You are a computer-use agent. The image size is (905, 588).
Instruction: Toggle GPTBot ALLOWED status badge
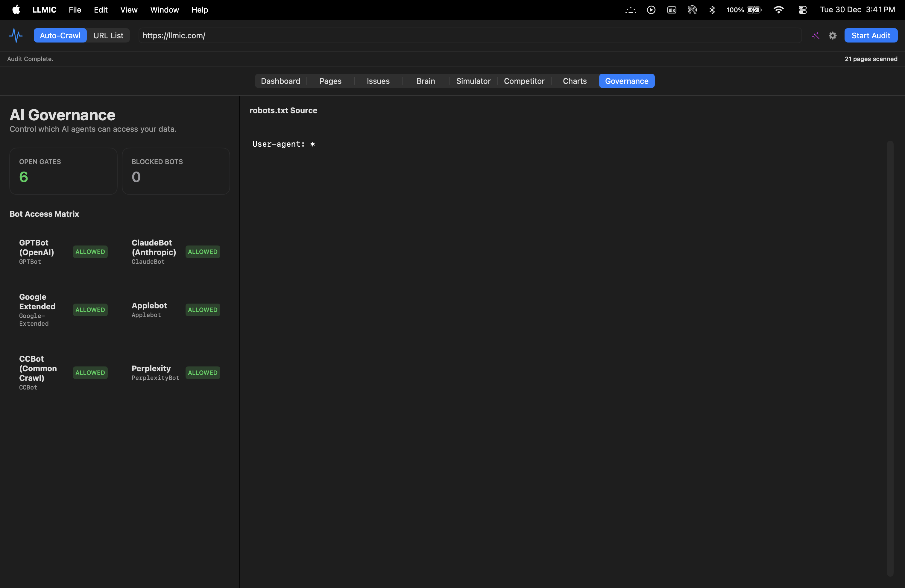pyautogui.click(x=90, y=251)
